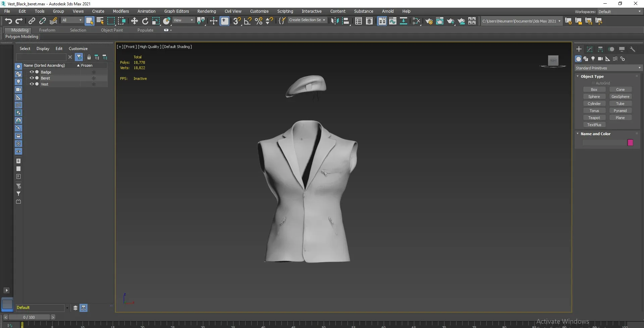Toggle visibility eye of Beret object
644x328 pixels.
(32, 78)
